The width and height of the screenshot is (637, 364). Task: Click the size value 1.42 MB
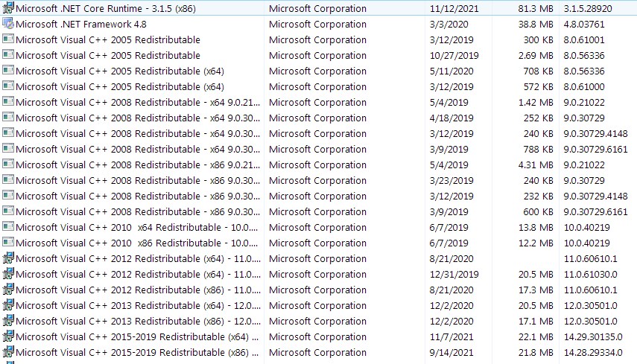point(536,102)
